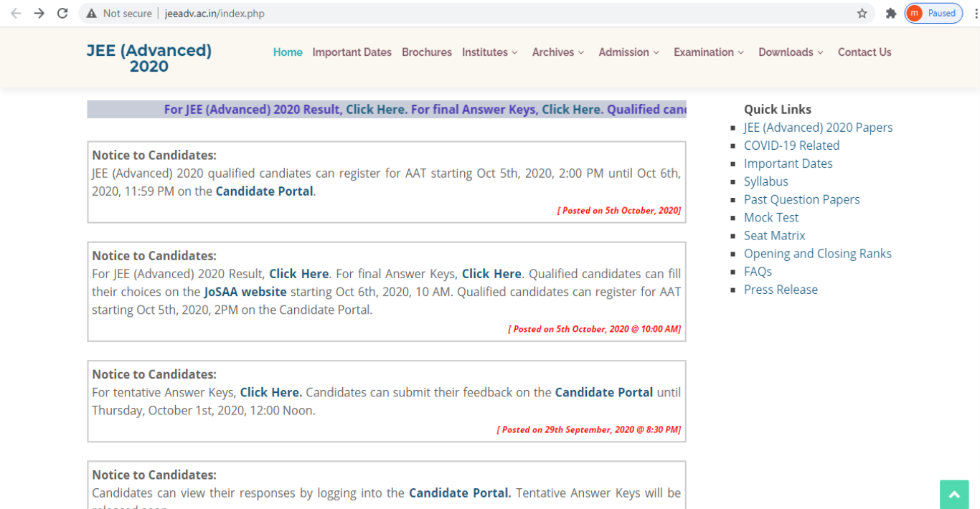The width and height of the screenshot is (980, 509).
Task: Click the Paused profile button
Action: 933,14
